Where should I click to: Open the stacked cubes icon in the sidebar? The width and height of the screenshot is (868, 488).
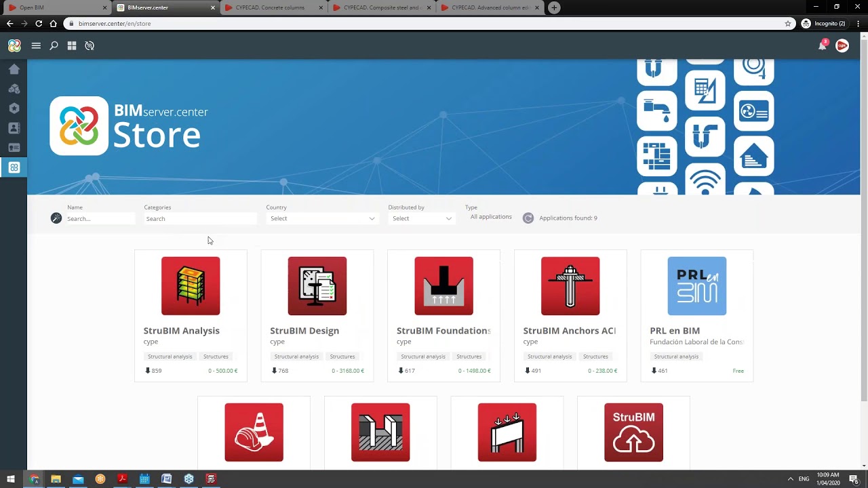coord(14,89)
